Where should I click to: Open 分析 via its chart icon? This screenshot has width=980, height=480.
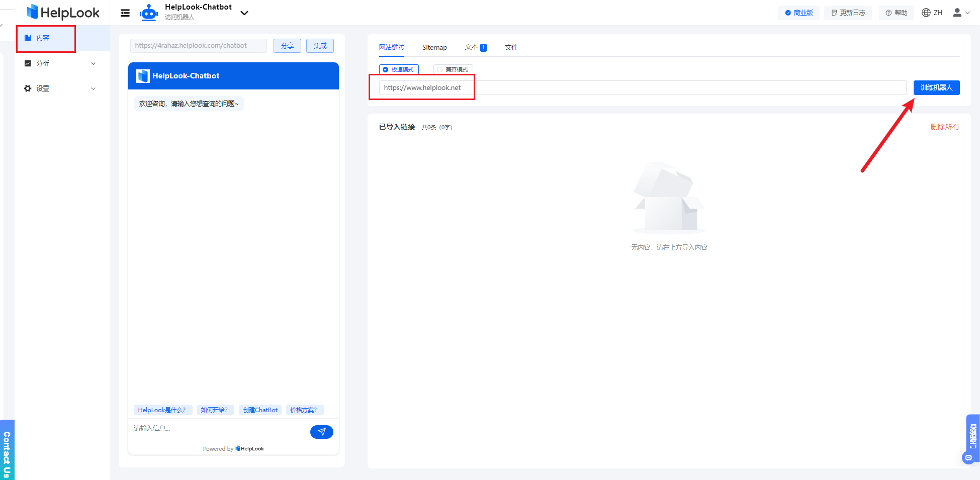(28, 63)
